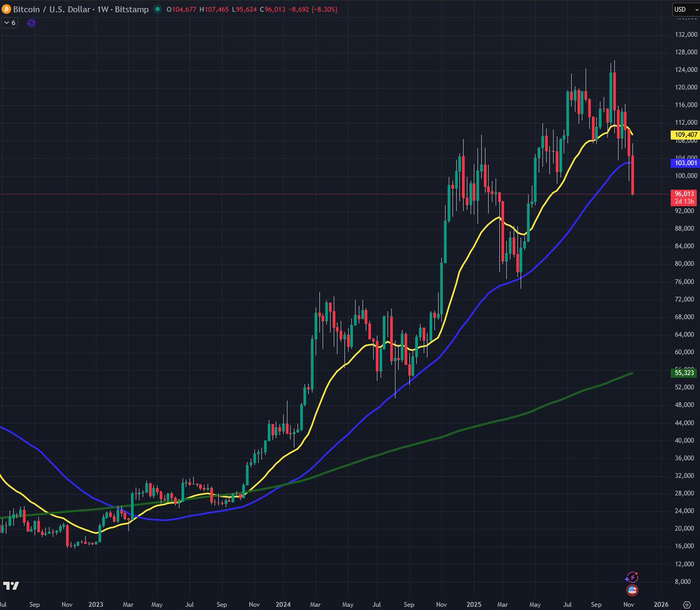Click the 76,000 price scale label

click(x=685, y=282)
